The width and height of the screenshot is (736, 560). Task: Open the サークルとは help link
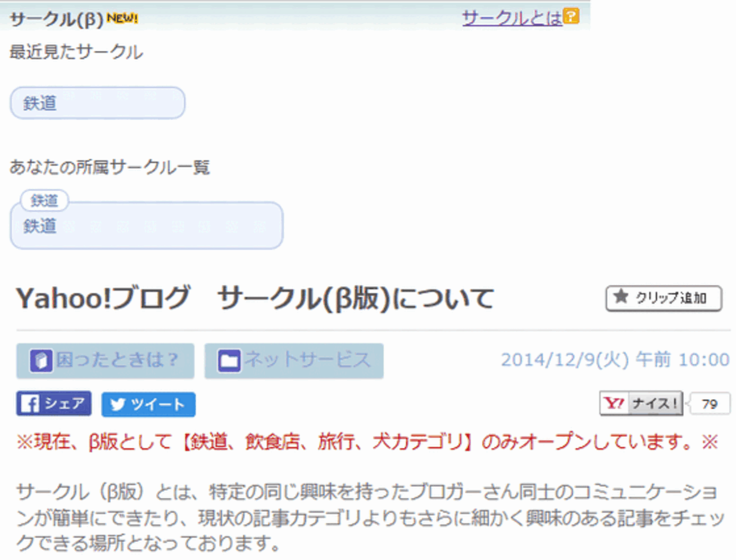click(x=512, y=18)
